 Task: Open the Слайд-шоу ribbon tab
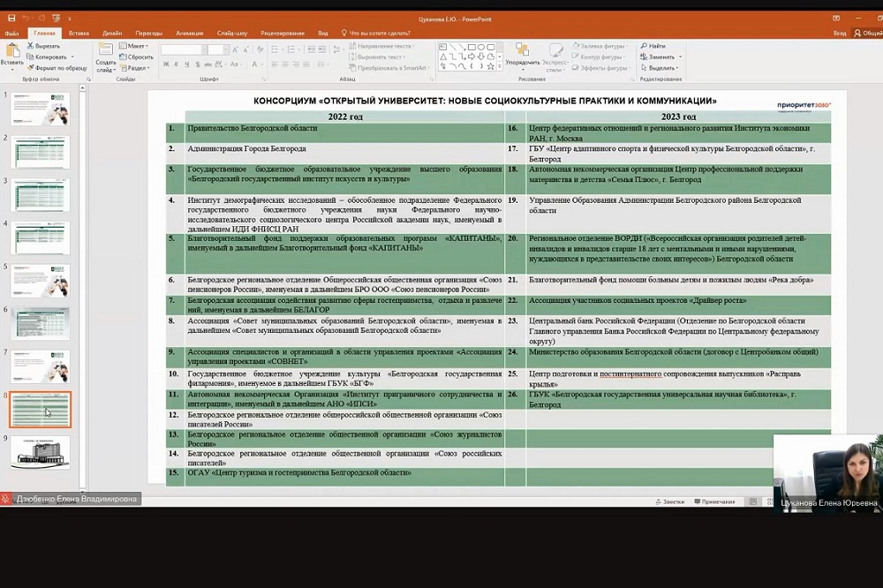coord(231,33)
